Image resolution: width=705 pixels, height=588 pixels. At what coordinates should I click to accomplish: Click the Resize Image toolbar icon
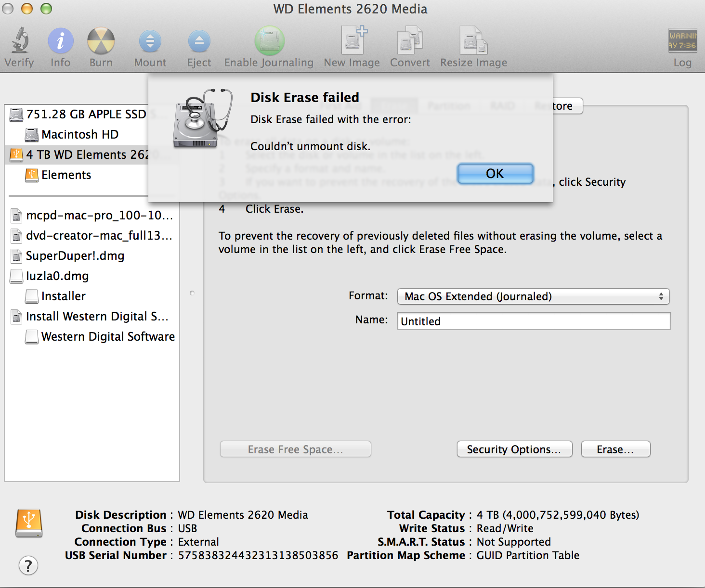[474, 40]
